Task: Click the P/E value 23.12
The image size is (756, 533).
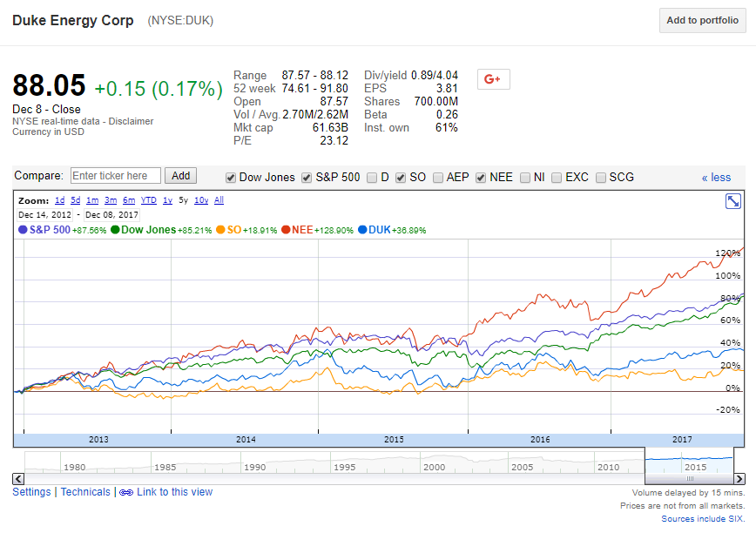Action: click(334, 141)
